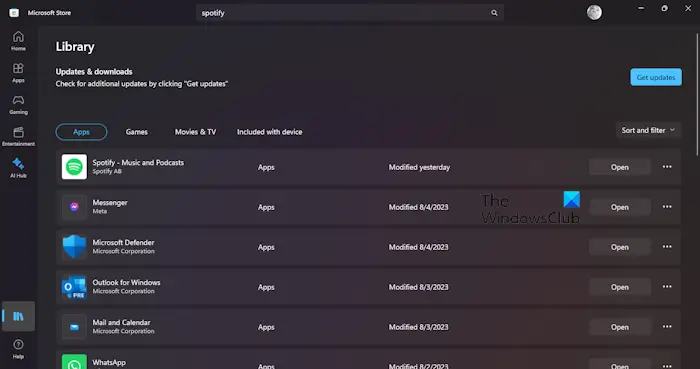Open the user profile avatar
Image resolution: width=700 pixels, height=369 pixels.
point(594,12)
